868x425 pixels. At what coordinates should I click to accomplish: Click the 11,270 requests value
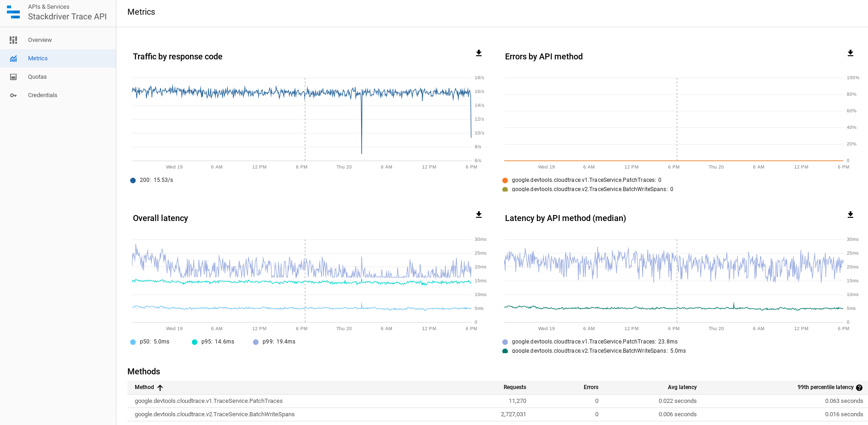tap(517, 401)
